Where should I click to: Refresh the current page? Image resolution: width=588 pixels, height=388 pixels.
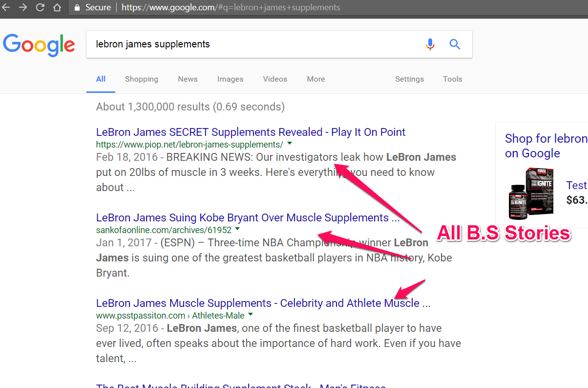tap(40, 7)
